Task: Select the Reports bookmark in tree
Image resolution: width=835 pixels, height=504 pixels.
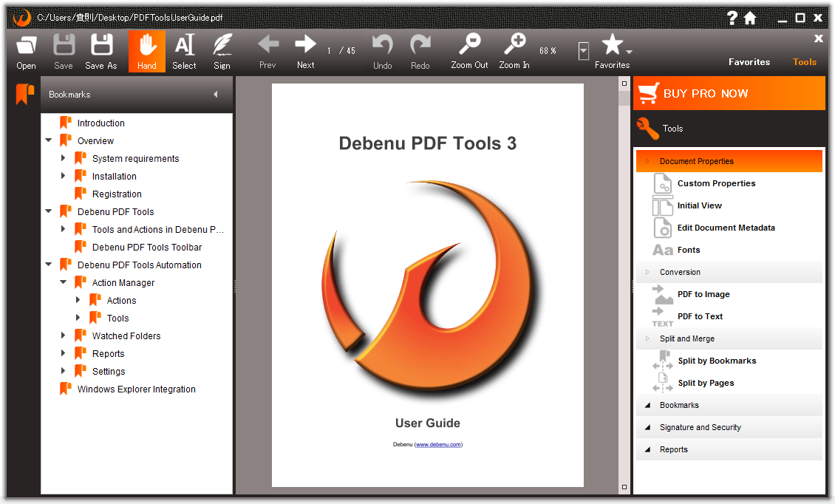Action: click(x=108, y=354)
